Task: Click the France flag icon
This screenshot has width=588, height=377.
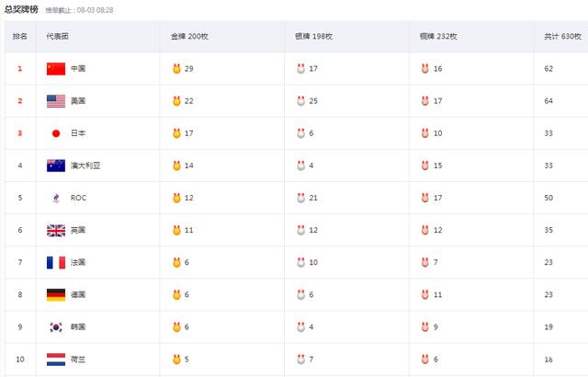Action: click(x=56, y=262)
